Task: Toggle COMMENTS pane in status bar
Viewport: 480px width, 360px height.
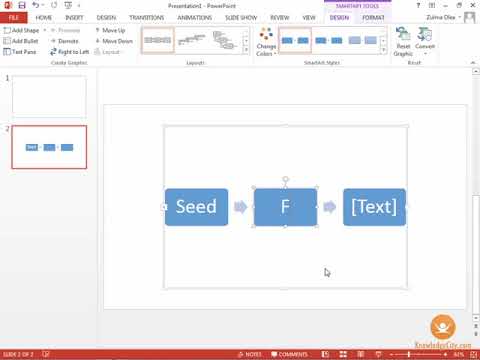Action: (289, 354)
